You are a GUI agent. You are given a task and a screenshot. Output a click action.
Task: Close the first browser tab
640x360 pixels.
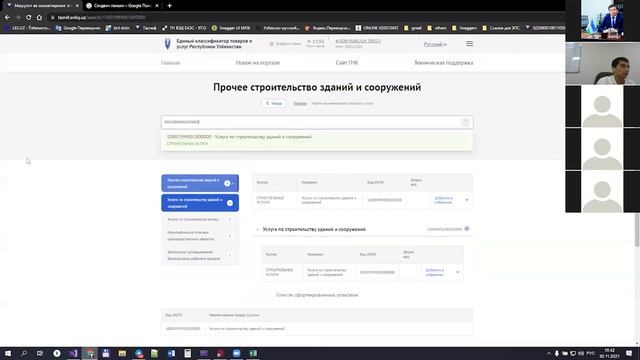click(x=77, y=6)
